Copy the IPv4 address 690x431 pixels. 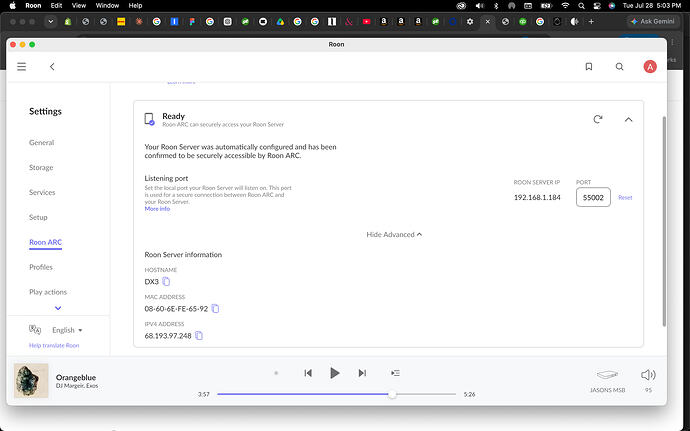(199, 335)
